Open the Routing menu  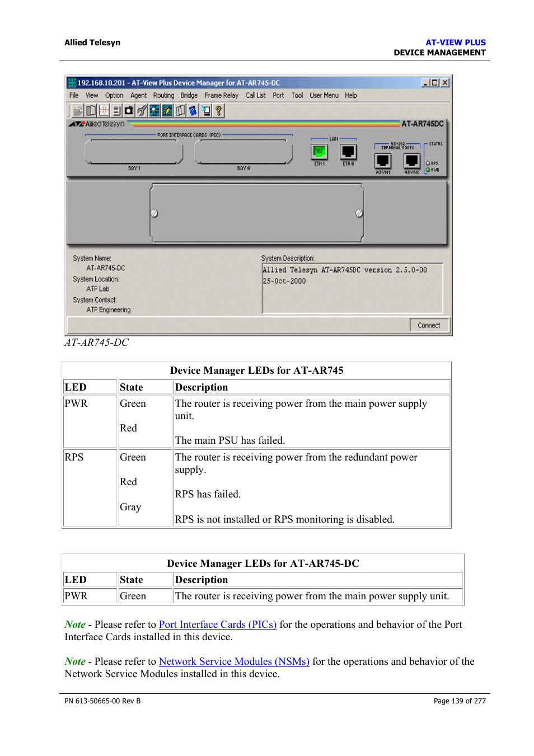(x=164, y=96)
